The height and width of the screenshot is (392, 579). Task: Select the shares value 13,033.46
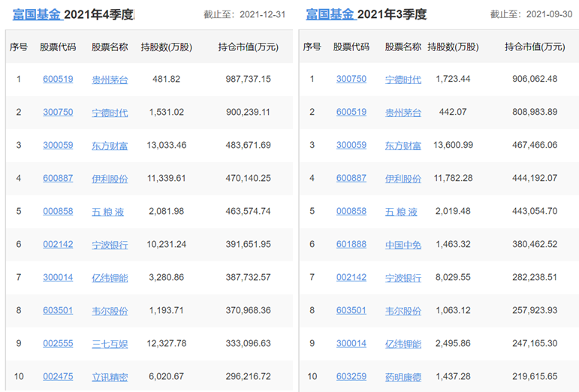pos(167,145)
